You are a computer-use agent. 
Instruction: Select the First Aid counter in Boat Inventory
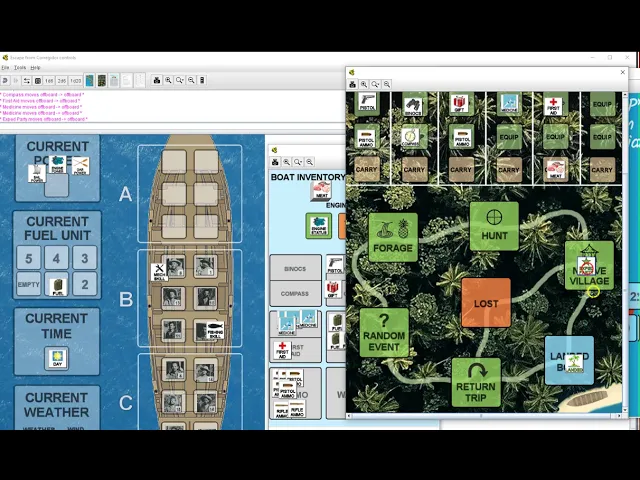click(x=282, y=351)
